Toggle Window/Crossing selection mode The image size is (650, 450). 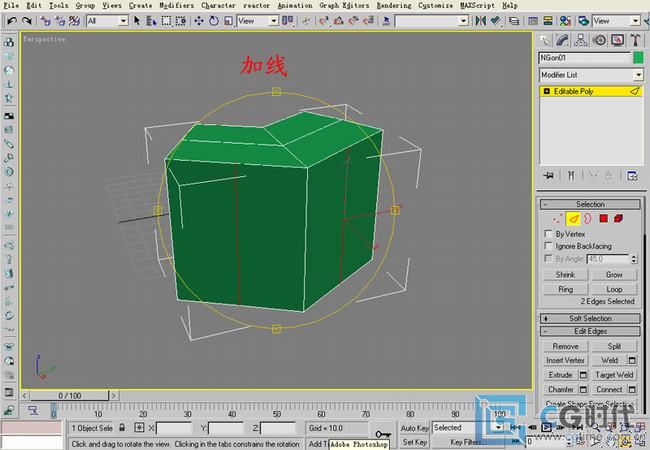pyautogui.click(x=180, y=21)
